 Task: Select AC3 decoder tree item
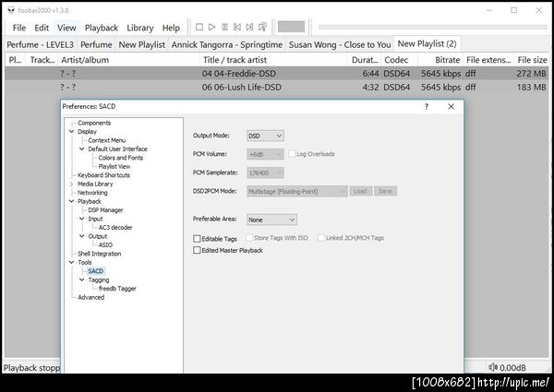[x=115, y=228]
